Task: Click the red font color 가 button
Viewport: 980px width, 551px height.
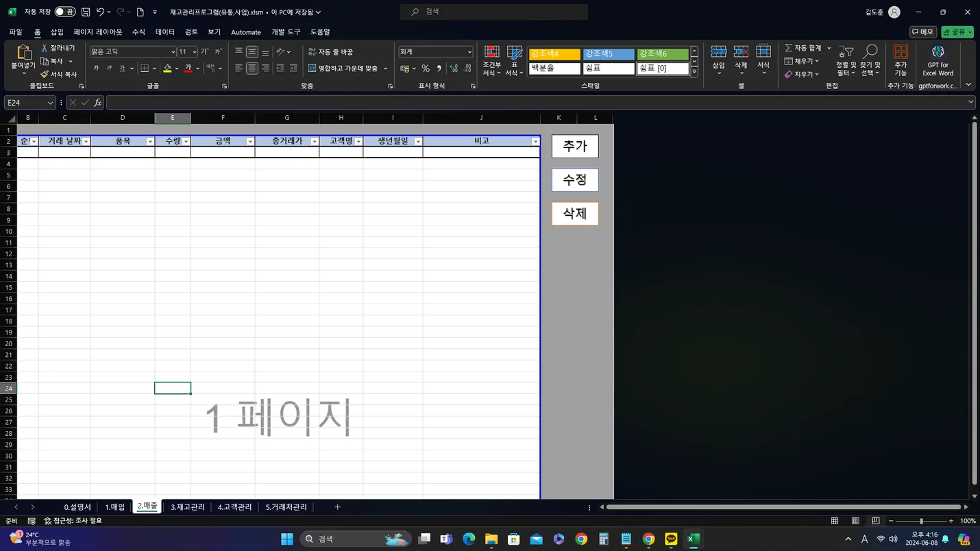Action: [188, 69]
